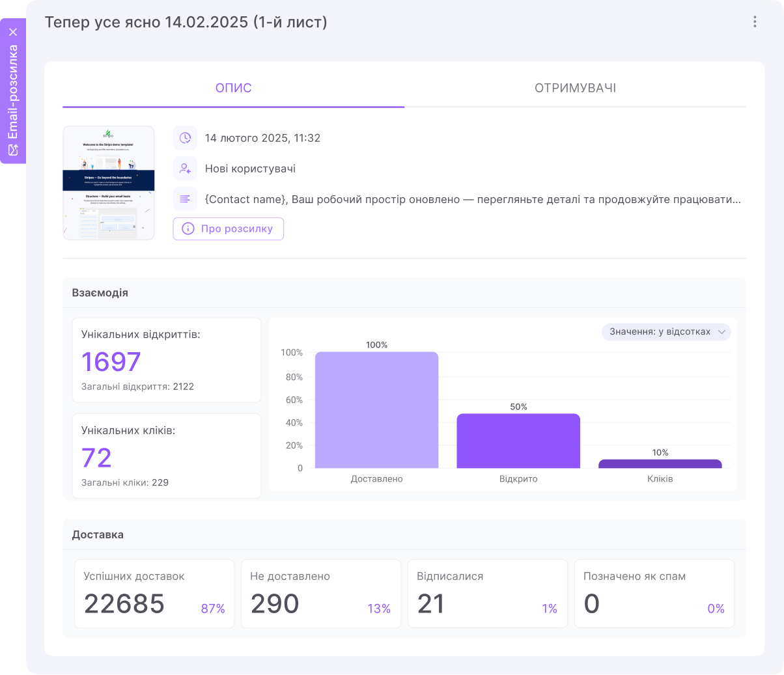The width and height of the screenshot is (784, 675).
Task: Click the Відкрито bar in chart
Action: (x=518, y=441)
